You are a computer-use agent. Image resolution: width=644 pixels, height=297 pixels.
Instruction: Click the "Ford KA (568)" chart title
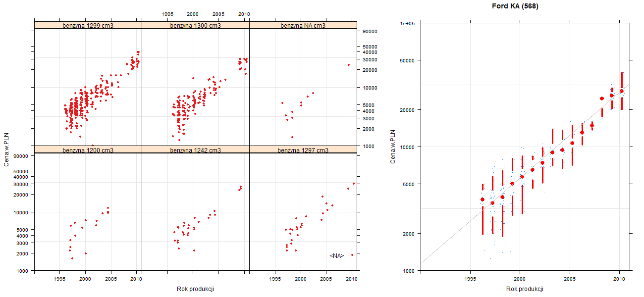click(515, 6)
